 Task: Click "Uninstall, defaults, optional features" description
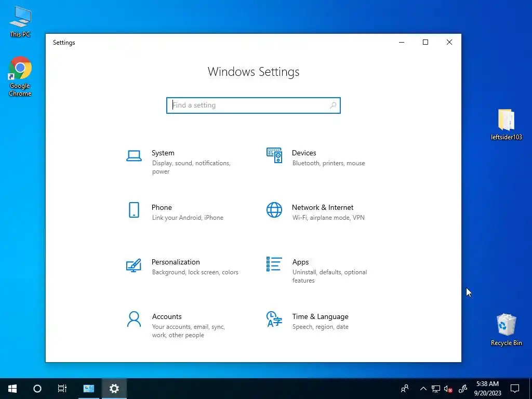(329, 276)
